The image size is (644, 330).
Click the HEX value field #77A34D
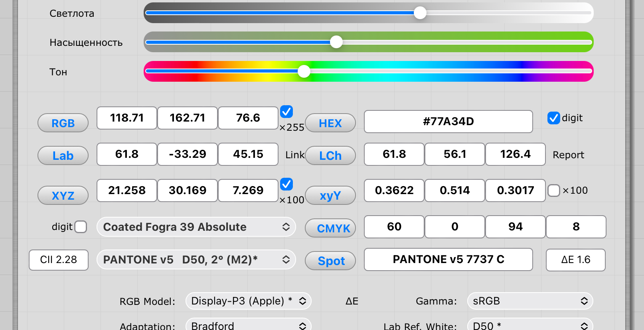[448, 122]
